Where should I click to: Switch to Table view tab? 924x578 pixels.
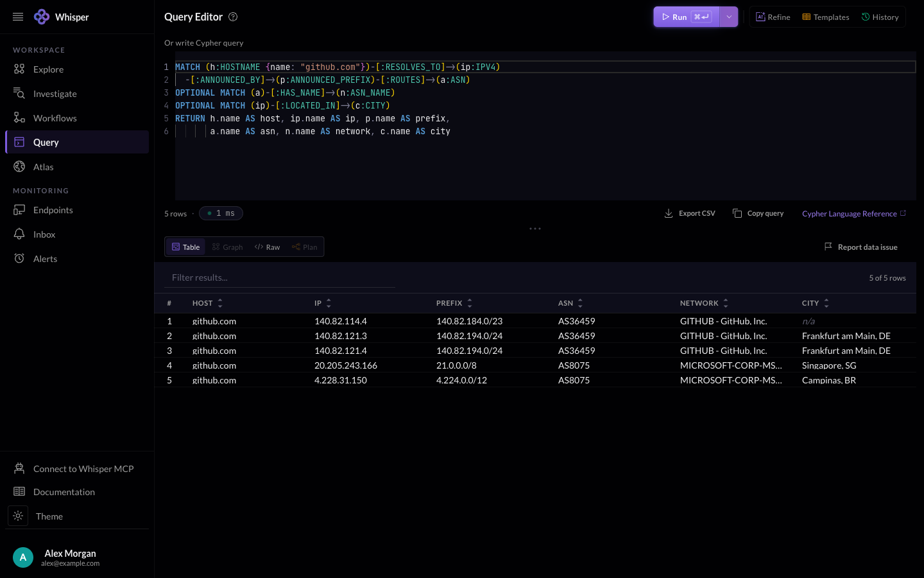[x=186, y=247]
